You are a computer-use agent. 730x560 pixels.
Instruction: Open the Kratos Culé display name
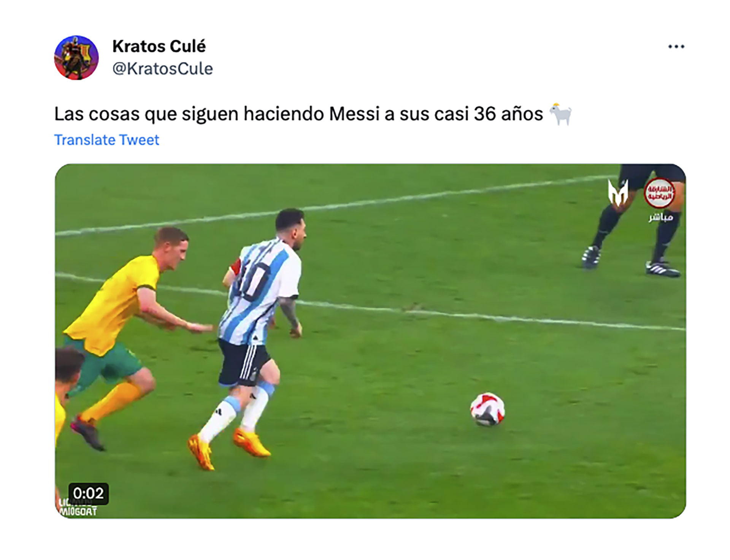pos(159,46)
